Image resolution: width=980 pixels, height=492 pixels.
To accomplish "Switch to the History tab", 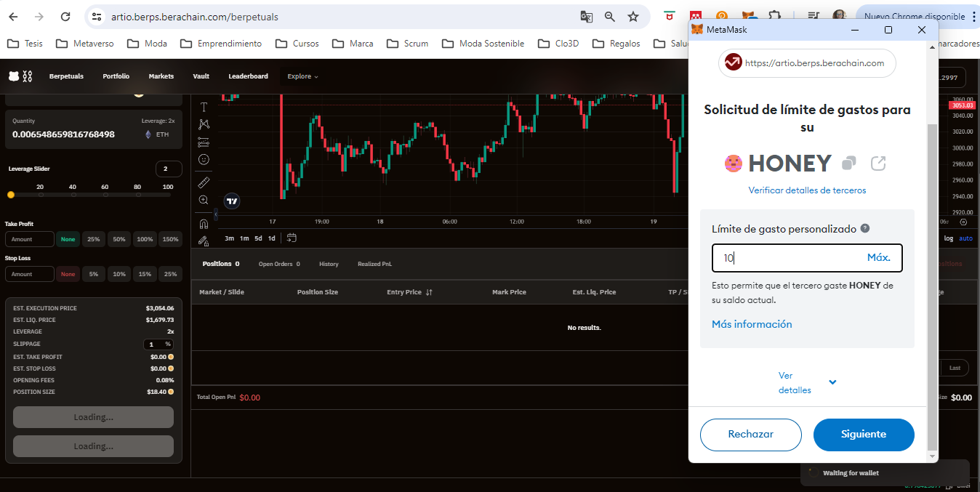I will [329, 264].
